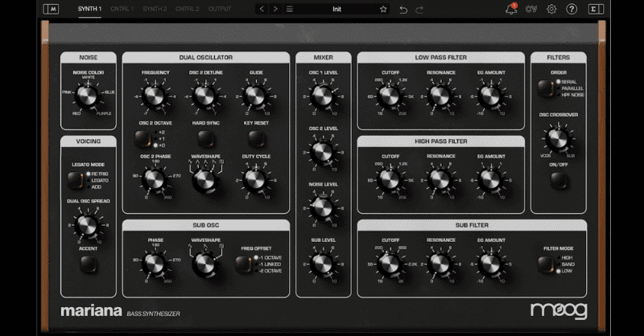644x336 pixels.
Task: Open the CV settings icon
Action: (531, 9)
